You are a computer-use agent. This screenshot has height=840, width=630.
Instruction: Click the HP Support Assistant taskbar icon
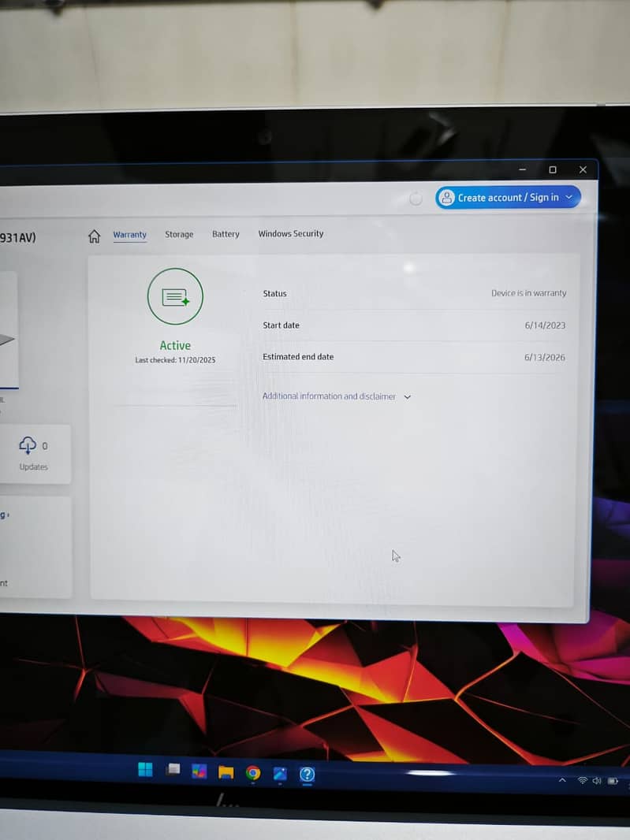pyautogui.click(x=308, y=775)
